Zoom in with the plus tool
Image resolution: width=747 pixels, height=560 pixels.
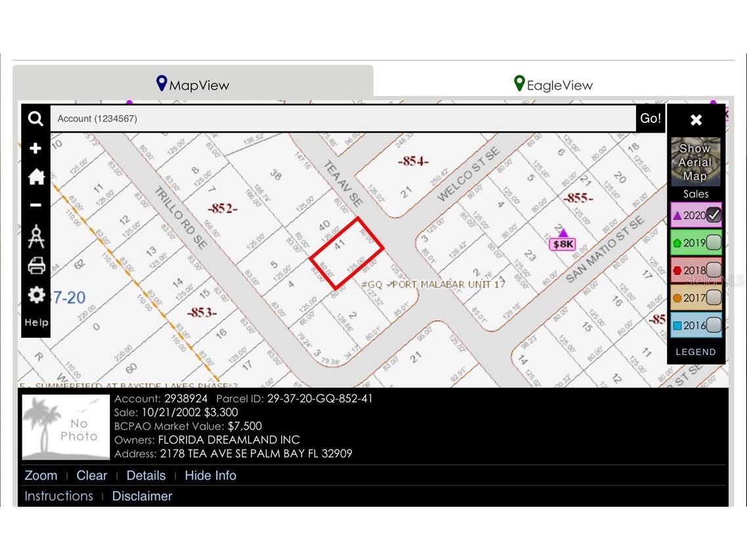pyautogui.click(x=35, y=148)
